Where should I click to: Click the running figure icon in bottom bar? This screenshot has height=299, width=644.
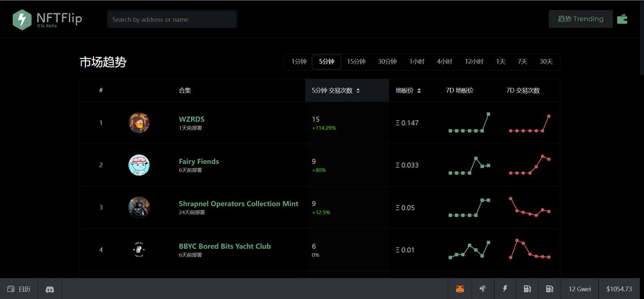(x=482, y=289)
